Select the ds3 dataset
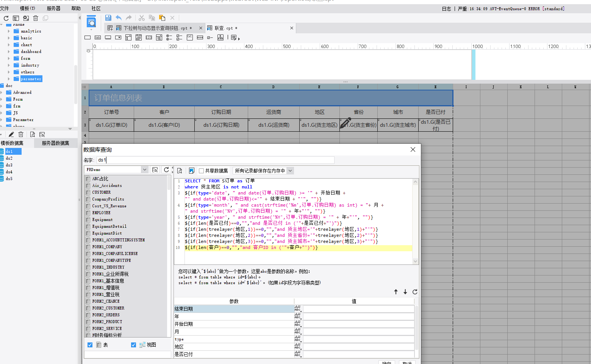The image size is (591, 364). point(9,165)
